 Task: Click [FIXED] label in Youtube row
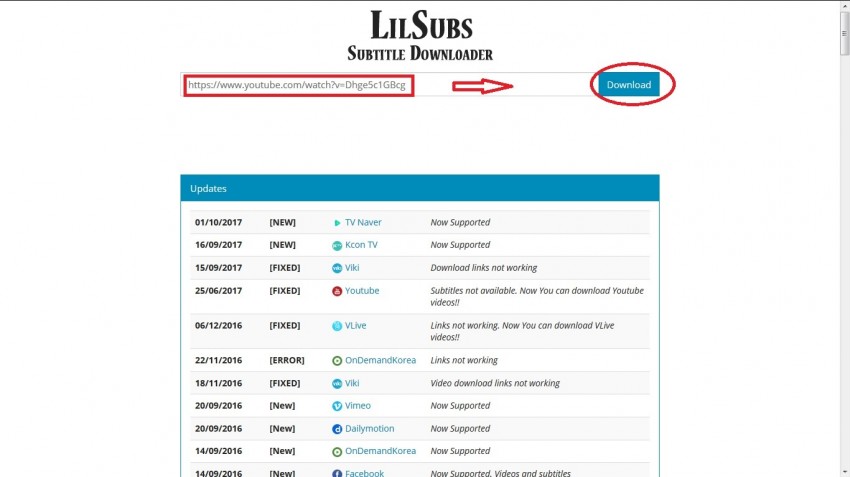point(285,291)
